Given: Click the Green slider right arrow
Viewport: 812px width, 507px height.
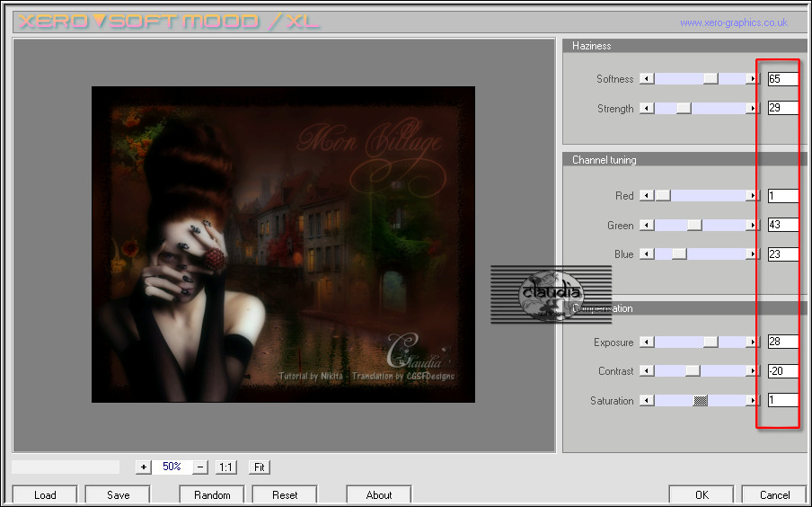Looking at the screenshot, I should tap(752, 225).
